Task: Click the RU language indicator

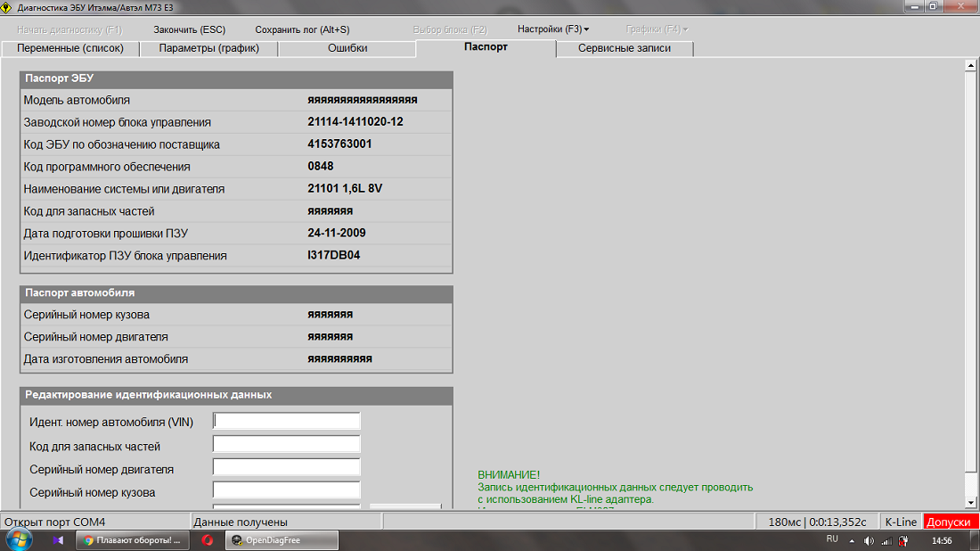Action: [832, 539]
